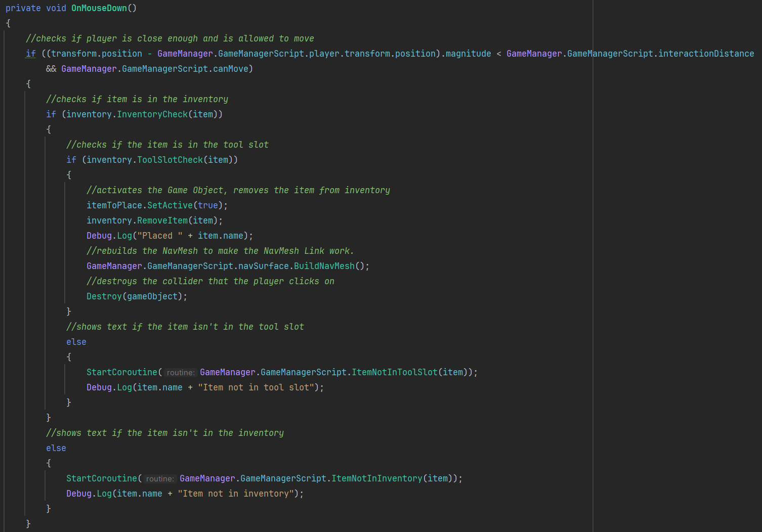Click the string "Placed " in Debug.Log
762x532 pixels.
160,236
